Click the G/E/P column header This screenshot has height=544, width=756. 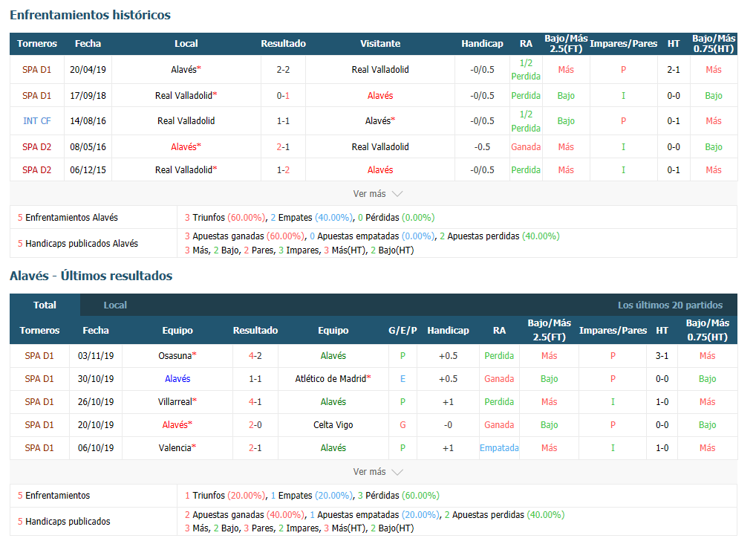click(403, 330)
